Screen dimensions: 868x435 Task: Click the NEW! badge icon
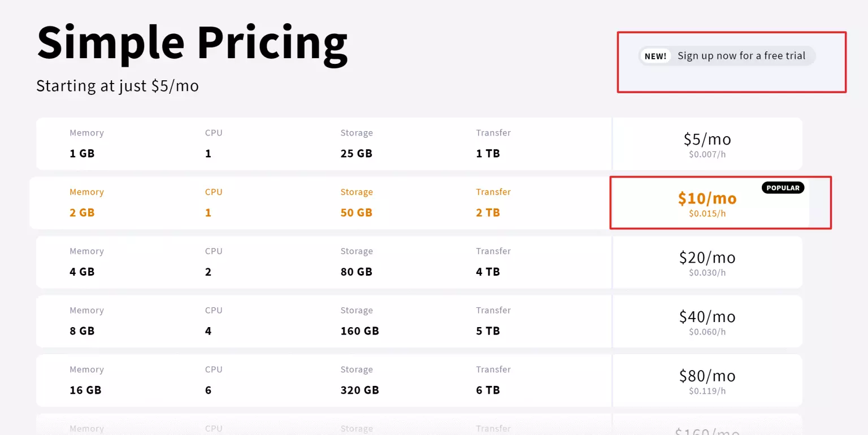(x=655, y=55)
